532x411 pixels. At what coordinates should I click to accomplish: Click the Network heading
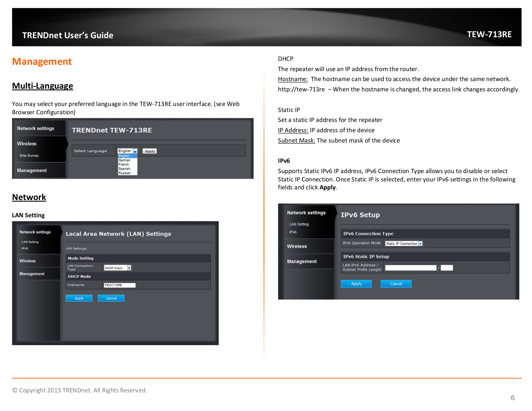tap(29, 197)
